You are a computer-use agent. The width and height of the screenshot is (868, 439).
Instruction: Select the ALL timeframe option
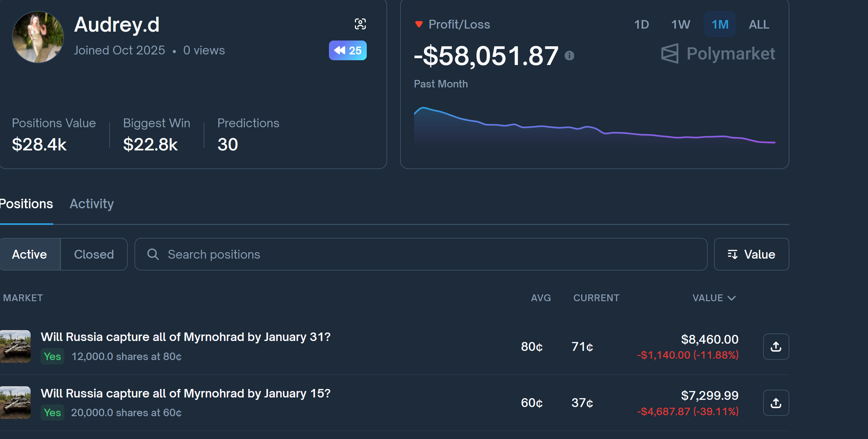click(x=759, y=25)
